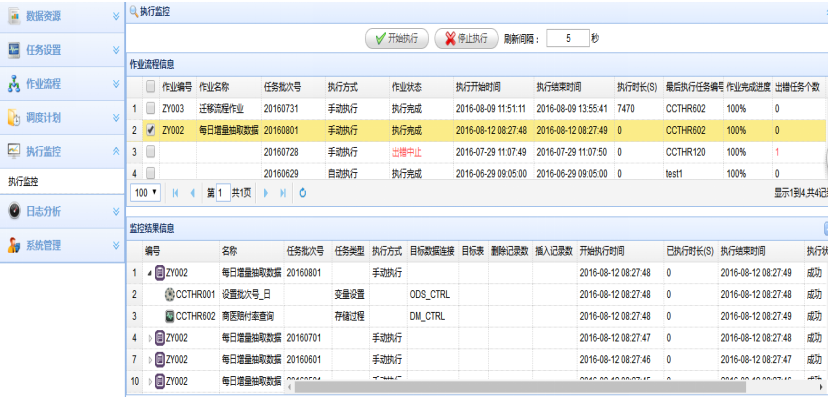Click the 任务设置 sidebar icon

pyautogui.click(x=14, y=50)
